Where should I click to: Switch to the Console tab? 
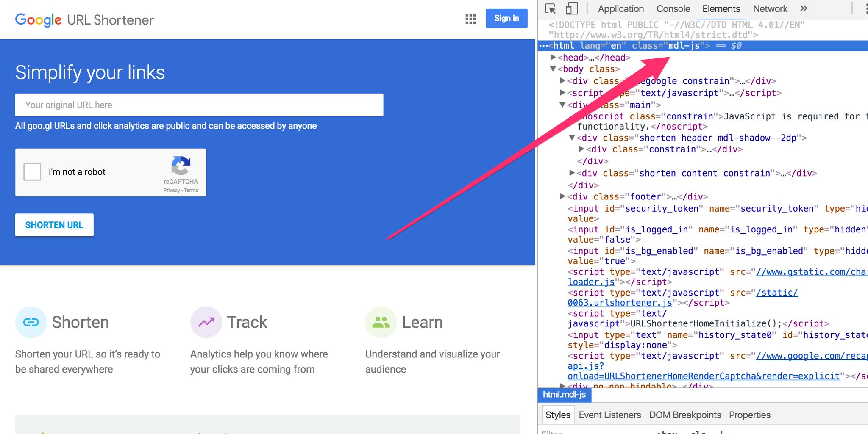point(673,9)
